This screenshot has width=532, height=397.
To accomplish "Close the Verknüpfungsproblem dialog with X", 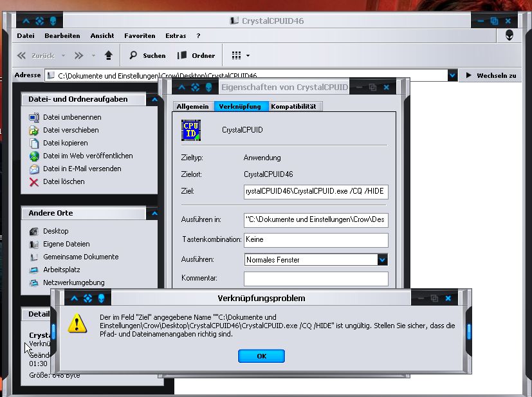I will click(x=448, y=299).
